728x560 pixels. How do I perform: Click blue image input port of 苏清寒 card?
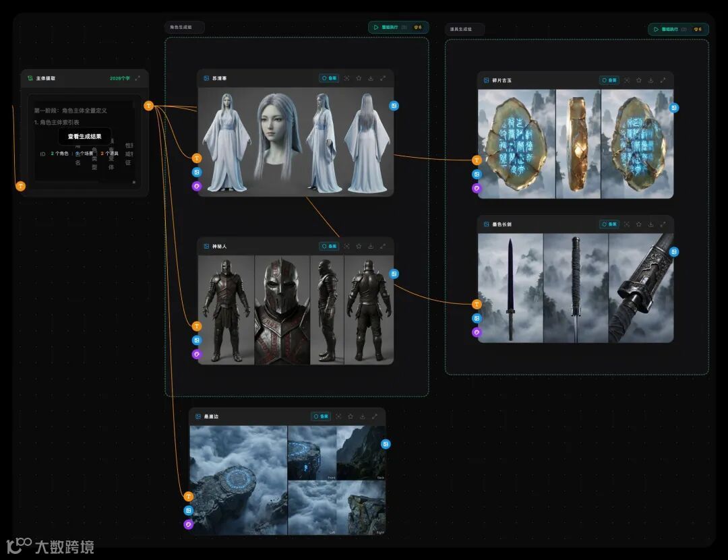tap(197, 173)
